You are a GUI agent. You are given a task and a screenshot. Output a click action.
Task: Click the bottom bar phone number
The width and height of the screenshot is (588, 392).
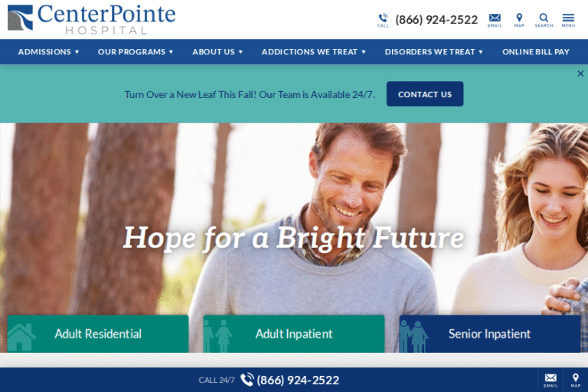298,380
